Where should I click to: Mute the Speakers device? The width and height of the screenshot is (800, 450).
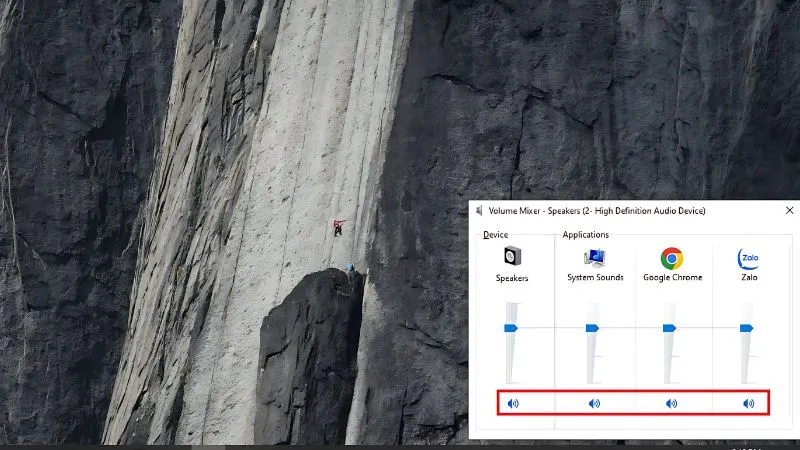click(512, 403)
